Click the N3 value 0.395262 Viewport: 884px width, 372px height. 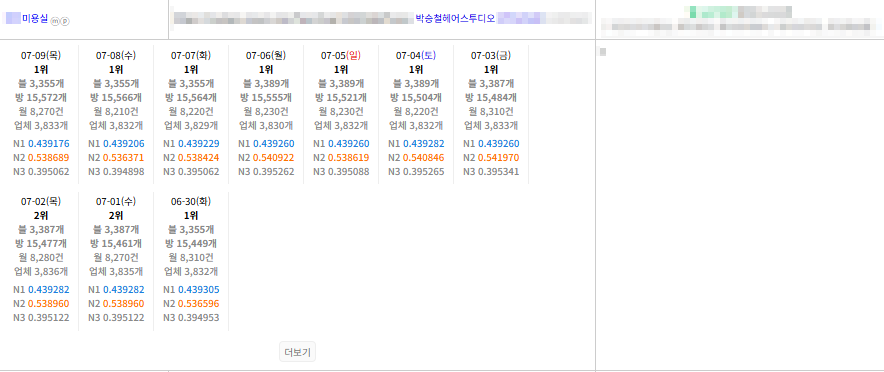pos(274,171)
